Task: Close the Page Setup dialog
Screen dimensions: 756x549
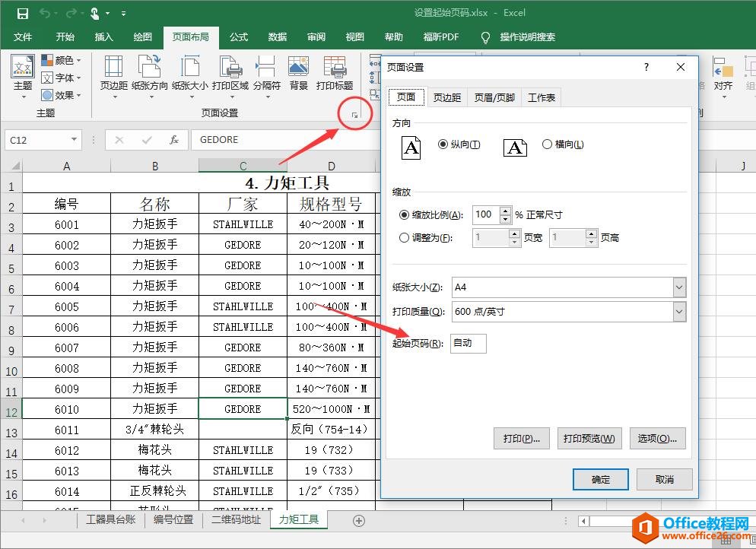Action: point(680,67)
